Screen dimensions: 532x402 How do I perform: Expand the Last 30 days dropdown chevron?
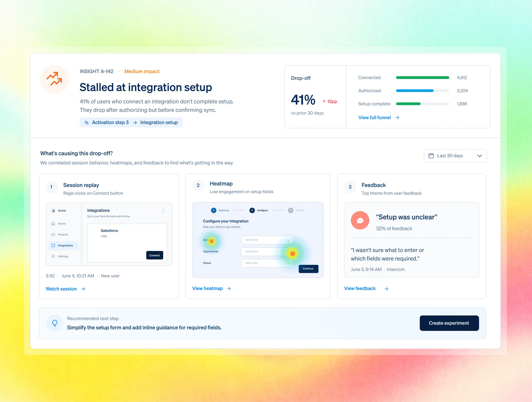479,156
